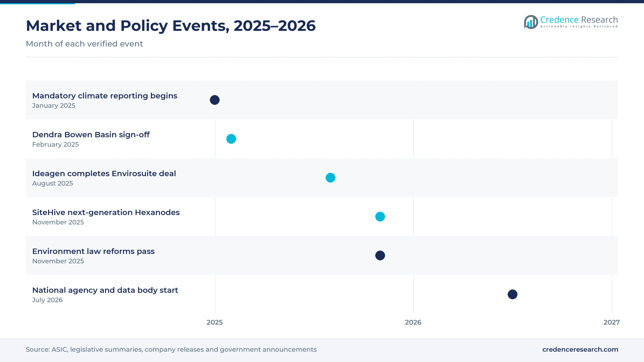Click the credenceresearch.com link
This screenshot has height=362, width=644.
[x=580, y=349]
